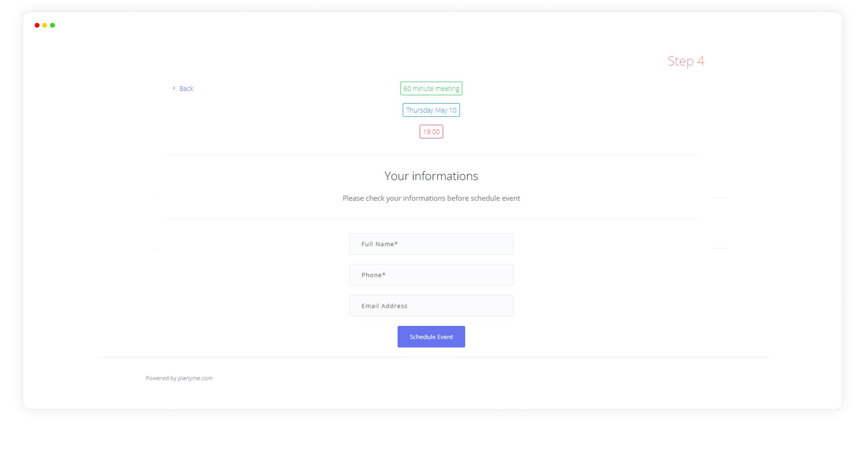Image resolution: width=868 pixels, height=471 pixels.
Task: Click the Your informations heading
Action: pos(431,176)
